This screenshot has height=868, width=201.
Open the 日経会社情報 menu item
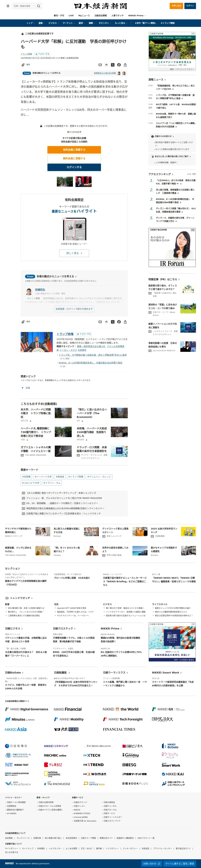coord(101,15)
